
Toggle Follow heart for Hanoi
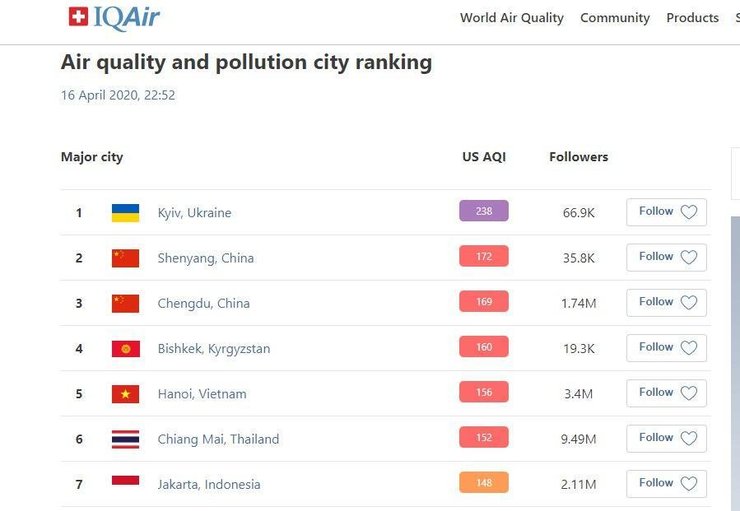tap(689, 393)
